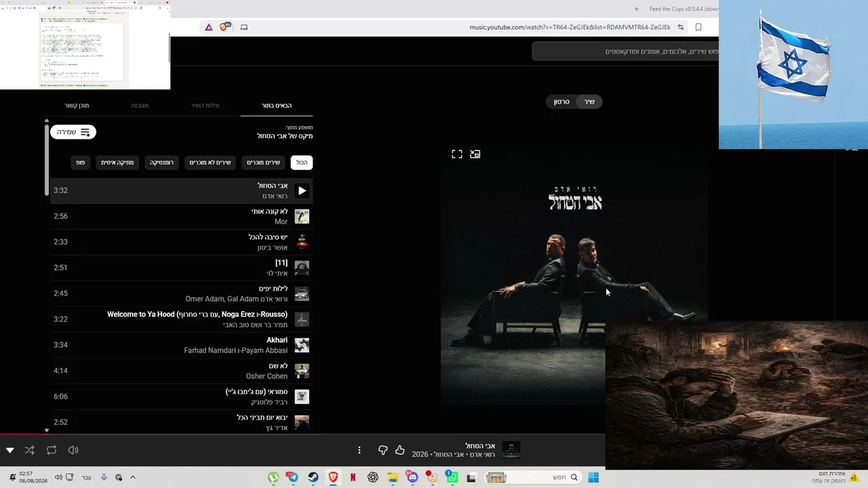
Task: Focus the YouTube Music search field
Action: [625, 52]
